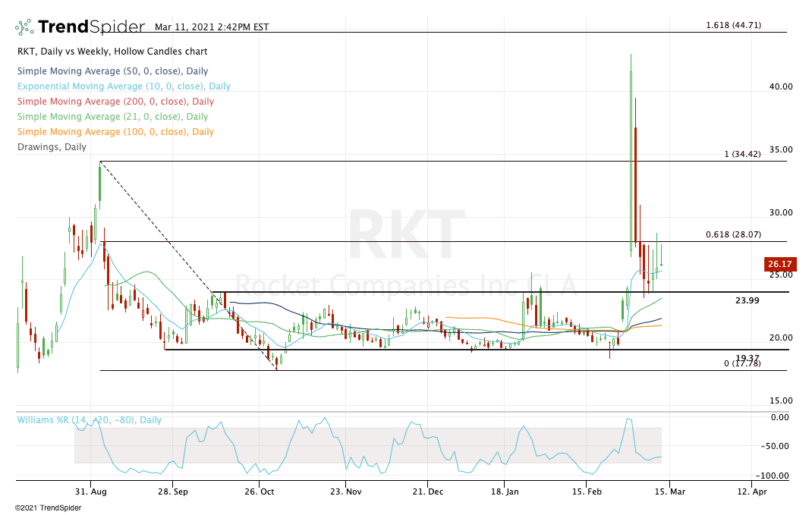
Task: Click the '28. Sep' date axis label
Action: [173, 491]
